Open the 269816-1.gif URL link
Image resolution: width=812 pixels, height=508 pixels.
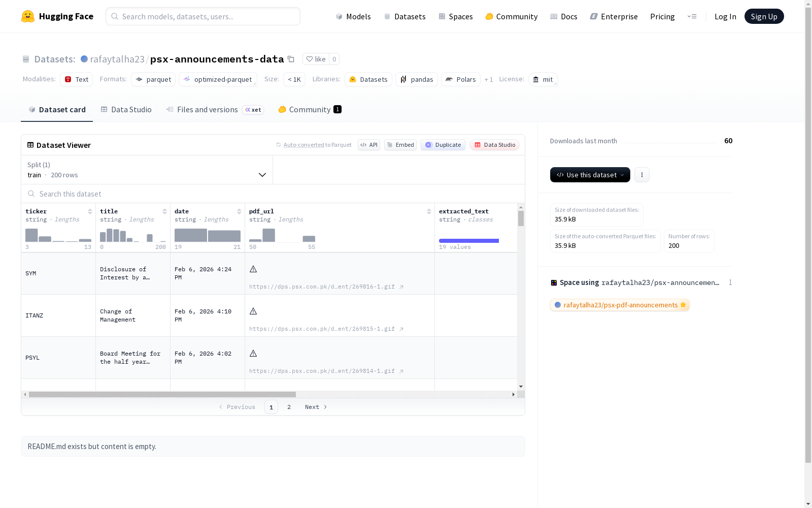pyautogui.click(x=326, y=287)
